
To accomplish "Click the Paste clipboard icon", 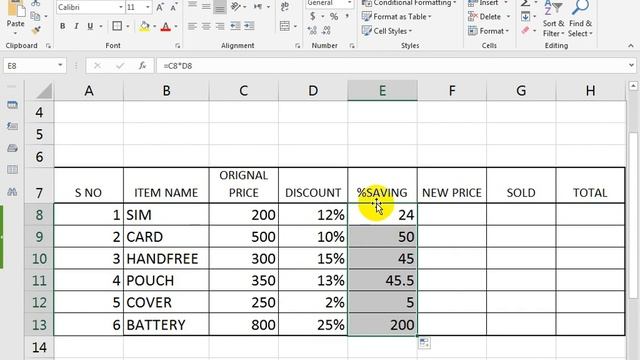I will click(16, 8).
